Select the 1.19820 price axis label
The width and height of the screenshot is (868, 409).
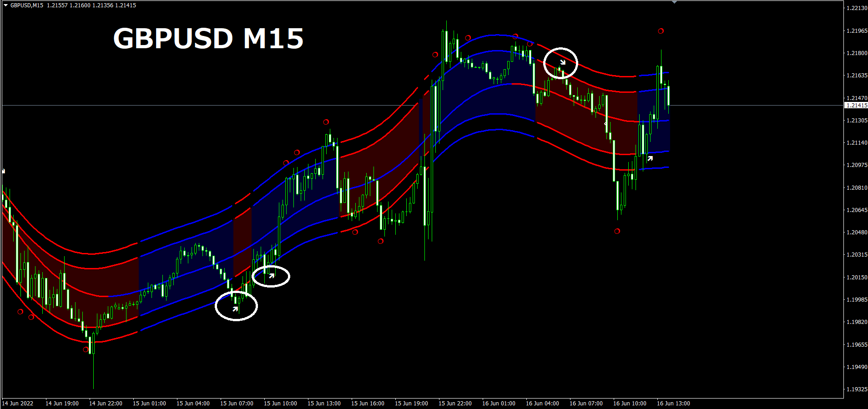tap(857, 322)
